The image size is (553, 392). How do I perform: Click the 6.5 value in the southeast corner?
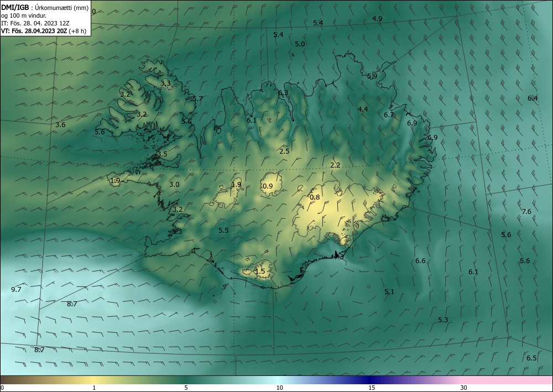pyautogui.click(x=531, y=358)
